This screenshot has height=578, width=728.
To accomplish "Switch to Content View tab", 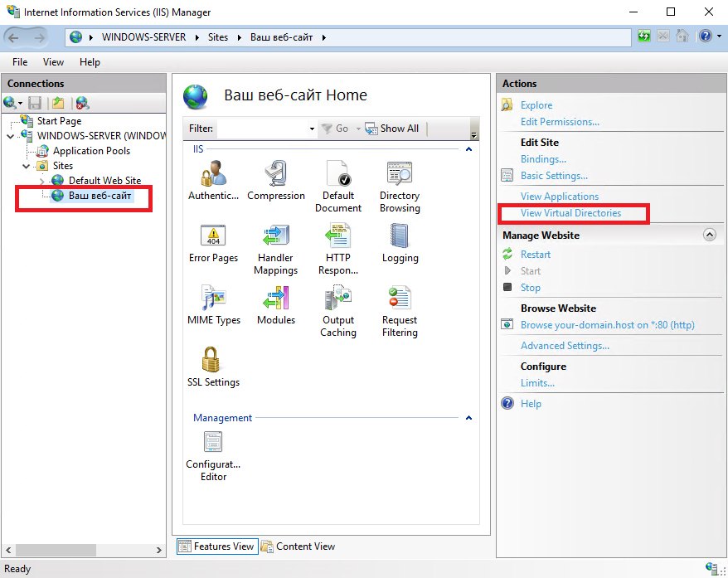I will [298, 546].
